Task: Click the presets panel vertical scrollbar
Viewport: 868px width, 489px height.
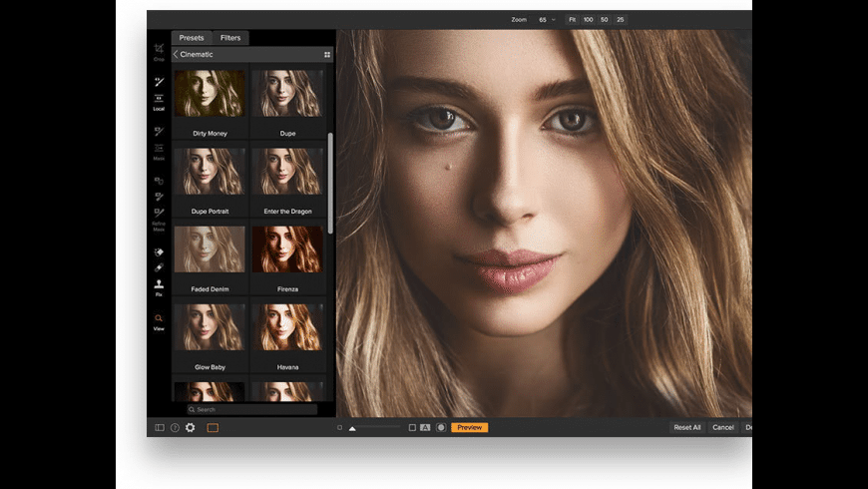Action: [330, 183]
